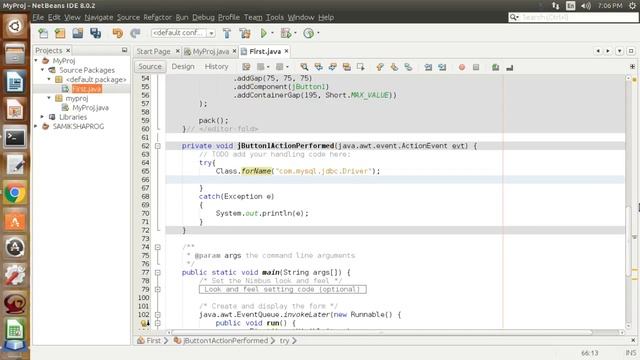Open the Team menu
The height and width of the screenshot is (360, 640).
point(253,17)
